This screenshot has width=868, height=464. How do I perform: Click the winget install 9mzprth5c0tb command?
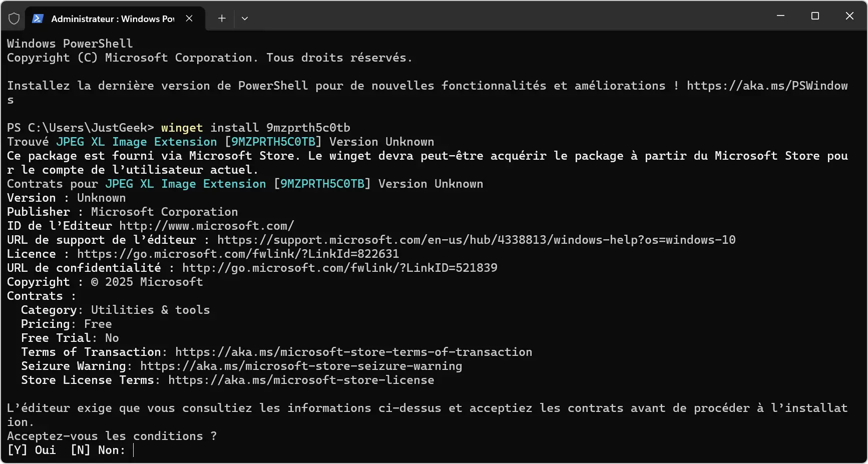click(256, 128)
